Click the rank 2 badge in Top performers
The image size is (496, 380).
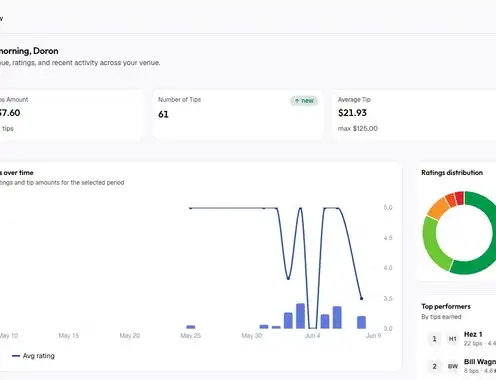click(434, 366)
